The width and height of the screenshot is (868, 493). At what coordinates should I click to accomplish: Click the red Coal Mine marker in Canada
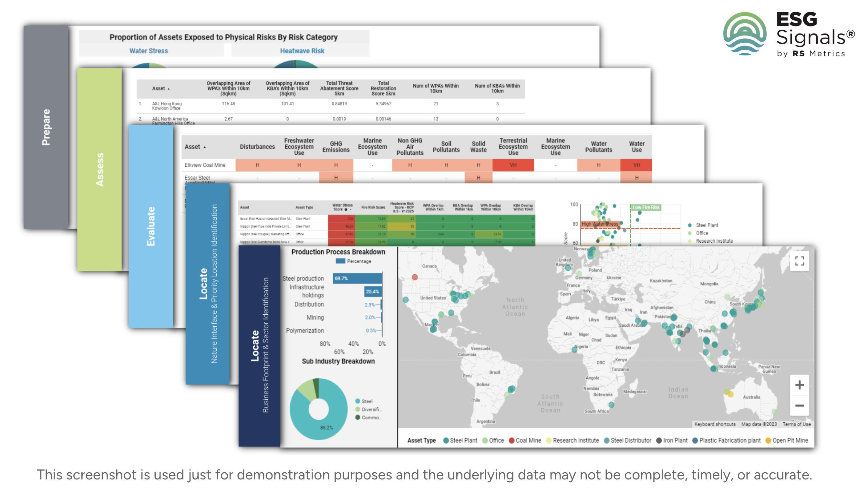tap(415, 277)
